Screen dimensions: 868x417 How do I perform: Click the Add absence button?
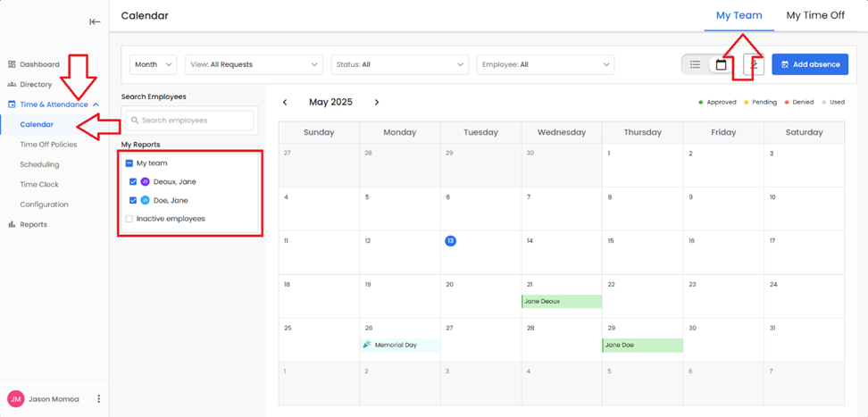point(809,65)
